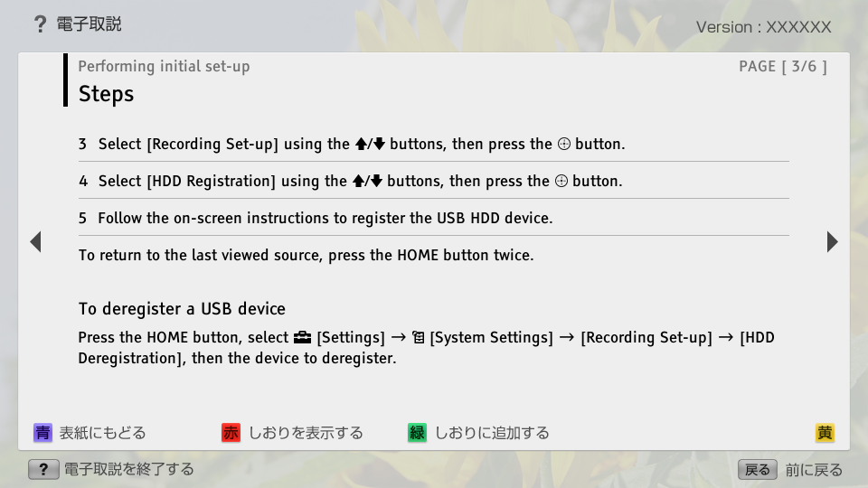
Task: Select step 4 HDD Registration row
Action: (x=351, y=181)
